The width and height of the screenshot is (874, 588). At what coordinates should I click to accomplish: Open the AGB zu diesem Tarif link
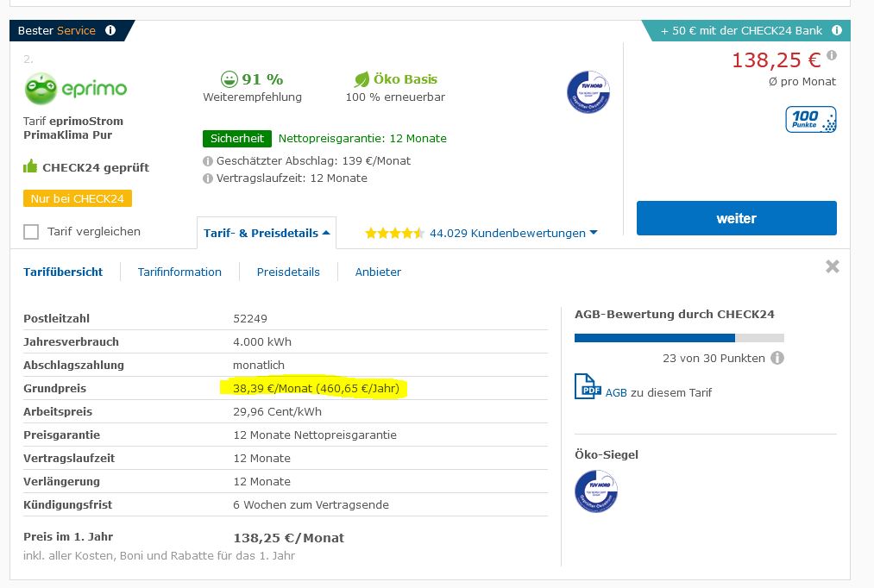click(x=658, y=392)
